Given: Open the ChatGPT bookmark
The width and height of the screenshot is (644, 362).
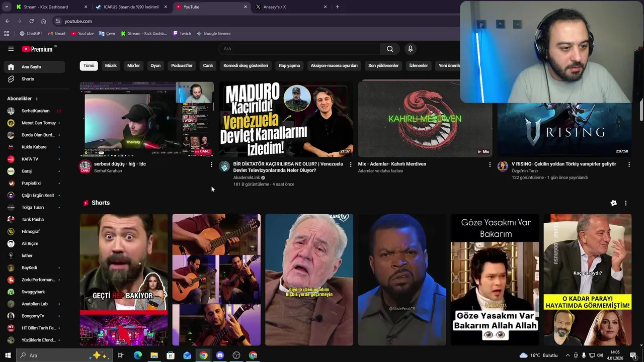Looking at the screenshot, I should coord(31,34).
